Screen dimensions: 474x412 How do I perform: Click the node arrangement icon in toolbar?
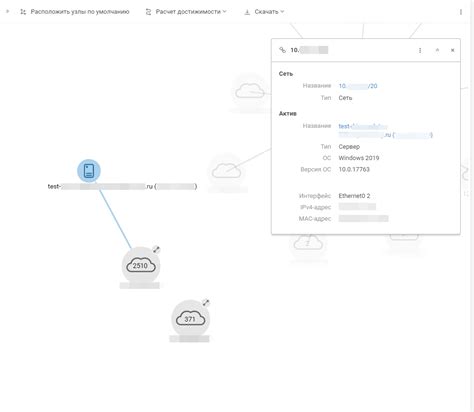click(23, 12)
